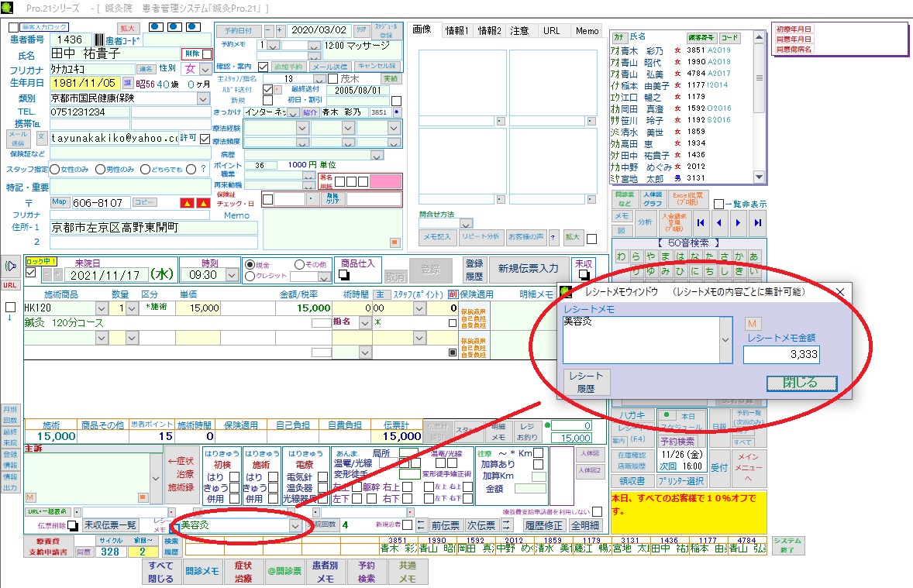The width and height of the screenshot is (913, 588).
Task: Decrease reservation date with minus button
Action: tap(268, 29)
